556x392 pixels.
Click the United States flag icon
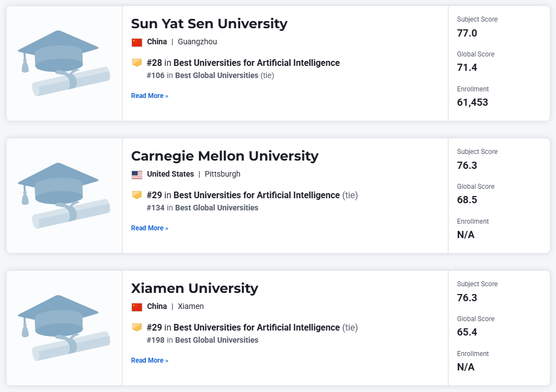point(137,174)
